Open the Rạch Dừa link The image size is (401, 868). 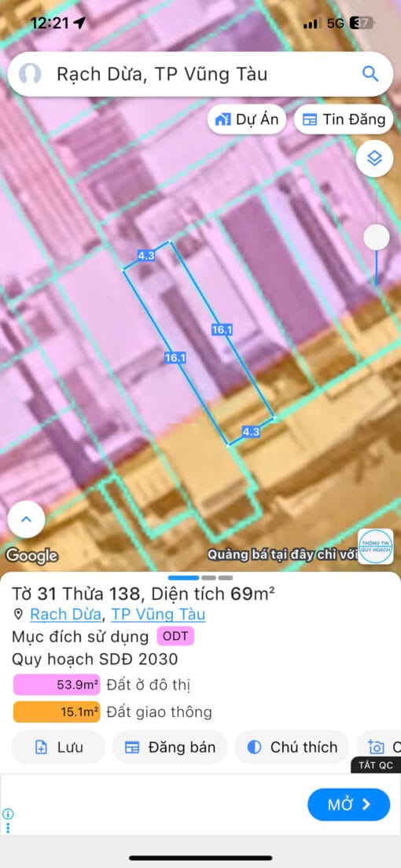(65, 615)
